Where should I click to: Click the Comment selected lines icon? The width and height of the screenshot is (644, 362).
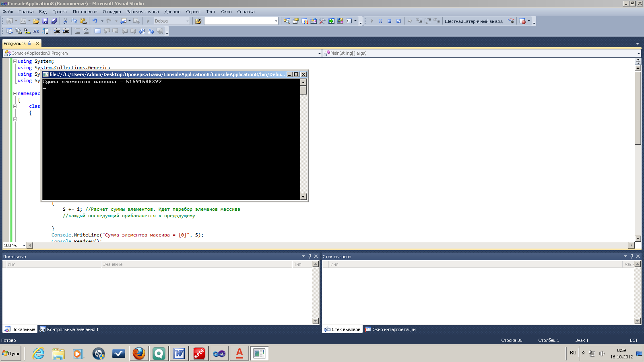pyautogui.click(x=77, y=31)
